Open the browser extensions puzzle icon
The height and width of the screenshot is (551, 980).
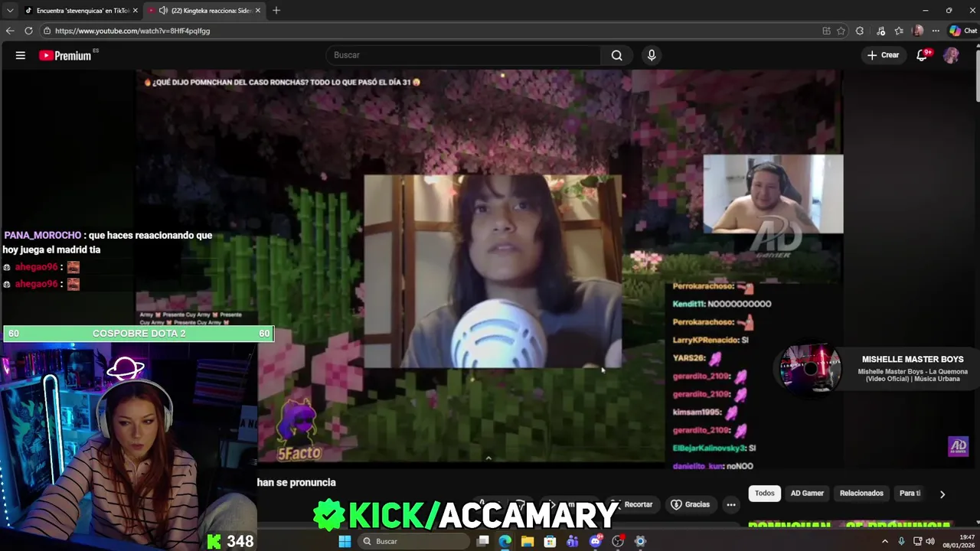click(x=860, y=31)
